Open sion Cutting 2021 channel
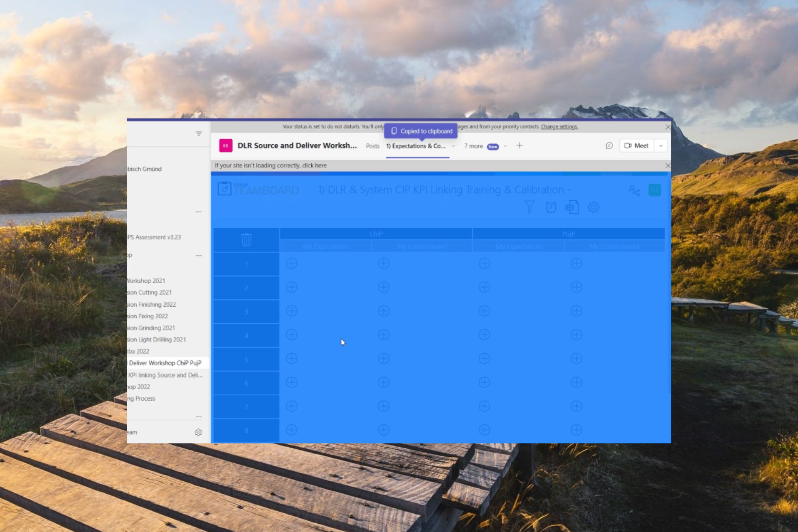The width and height of the screenshot is (798, 532). [150, 292]
